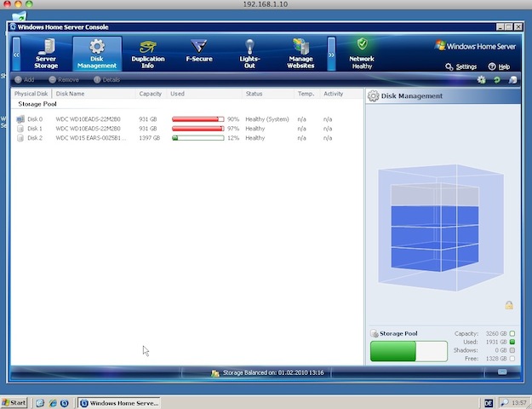This screenshot has width=532, height=409.
Task: Click the rightmost icon after refresh in toolbar
Action: coord(512,80)
